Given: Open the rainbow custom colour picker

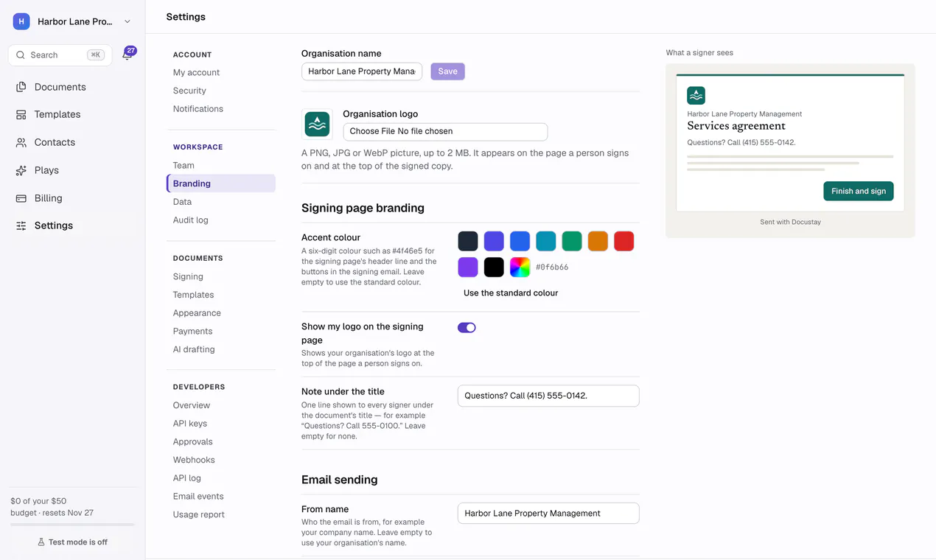Looking at the screenshot, I should pos(520,267).
